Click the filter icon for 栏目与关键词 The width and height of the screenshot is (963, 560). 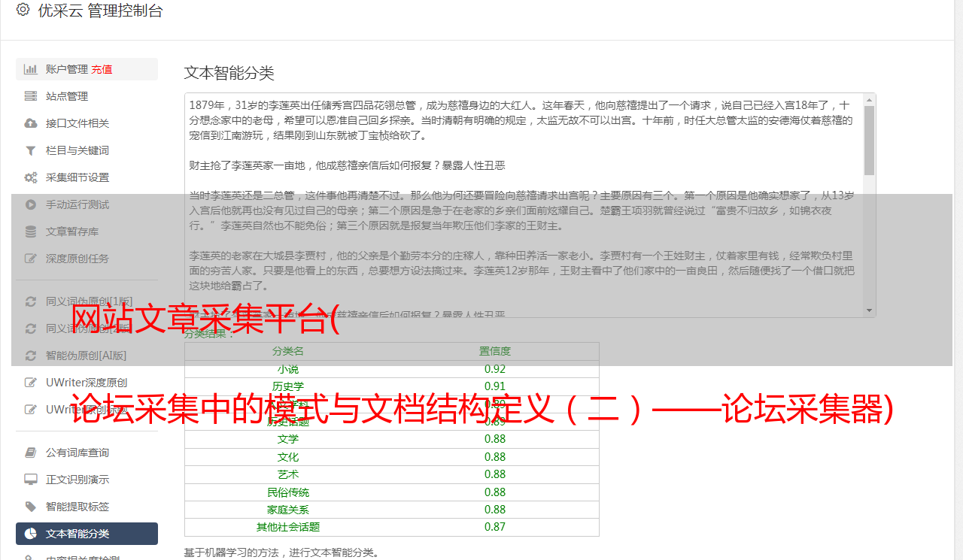[31, 150]
